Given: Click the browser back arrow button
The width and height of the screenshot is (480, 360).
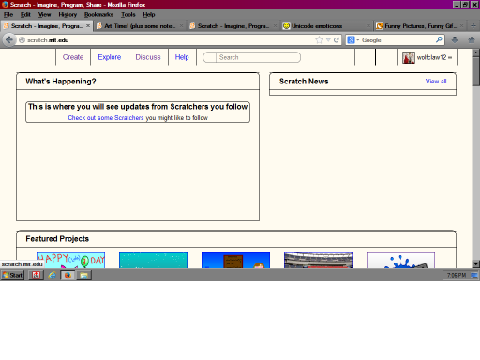Looking at the screenshot, I should [9, 40].
